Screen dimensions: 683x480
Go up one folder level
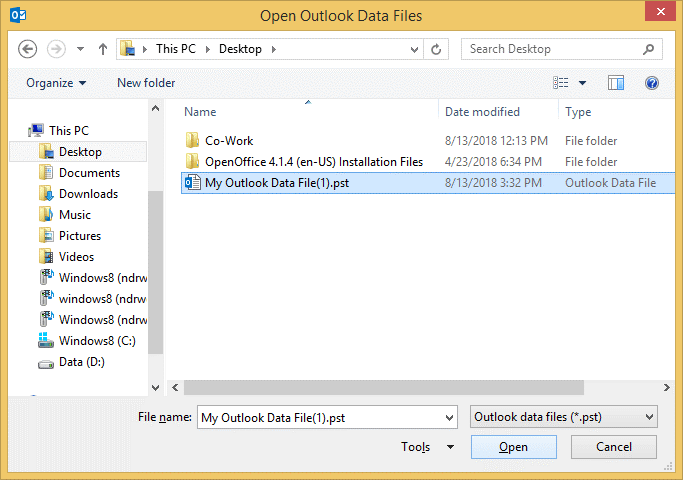coord(103,48)
